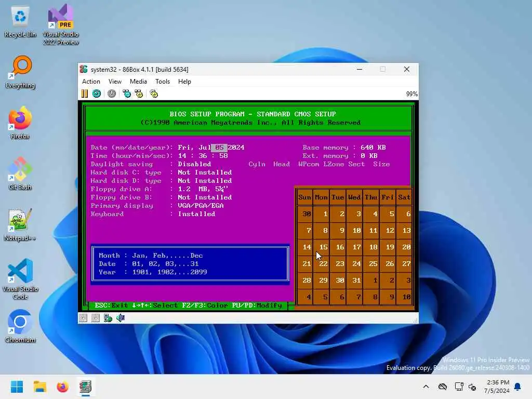Click the Ext. memory 0 KB value
This screenshot has width=532, height=399.
click(x=369, y=156)
